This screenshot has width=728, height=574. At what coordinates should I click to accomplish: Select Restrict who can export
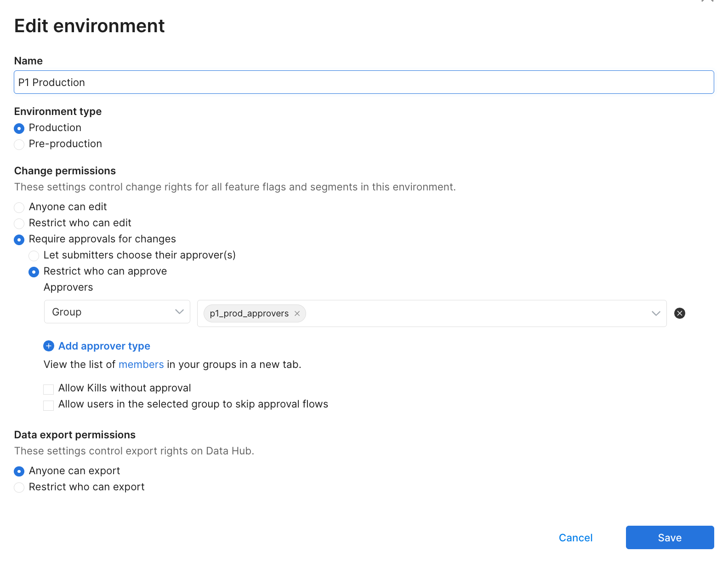click(19, 488)
